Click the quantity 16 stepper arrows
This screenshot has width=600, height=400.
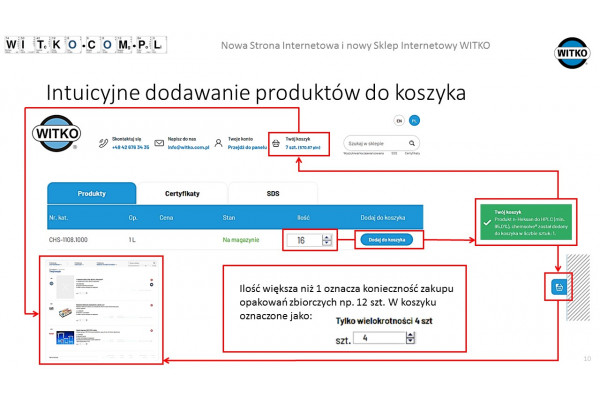click(327, 240)
